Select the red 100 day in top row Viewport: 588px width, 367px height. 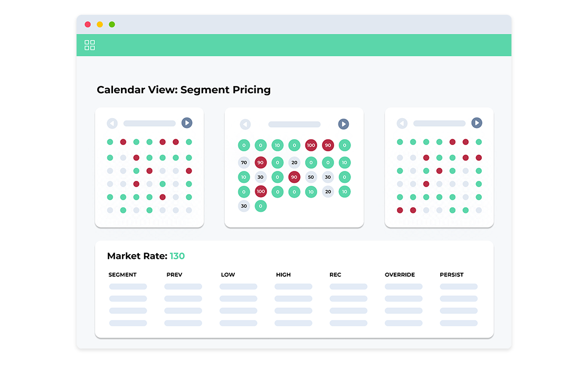(311, 145)
